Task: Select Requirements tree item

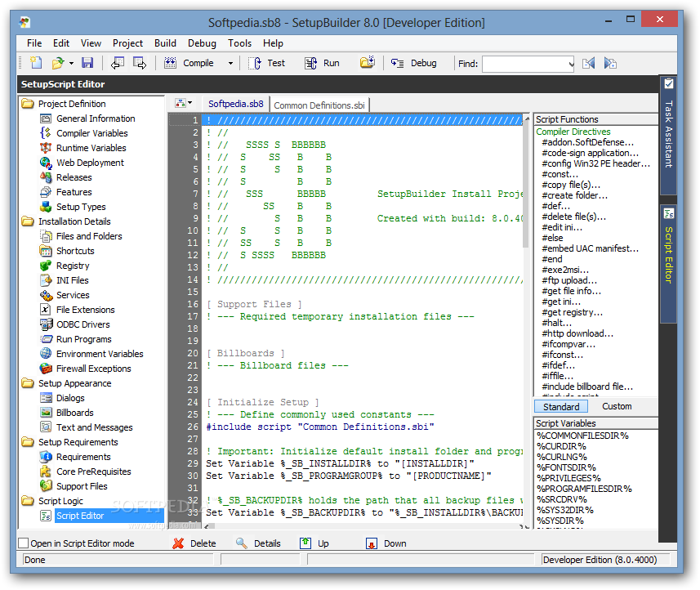Action: pyautogui.click(x=83, y=457)
